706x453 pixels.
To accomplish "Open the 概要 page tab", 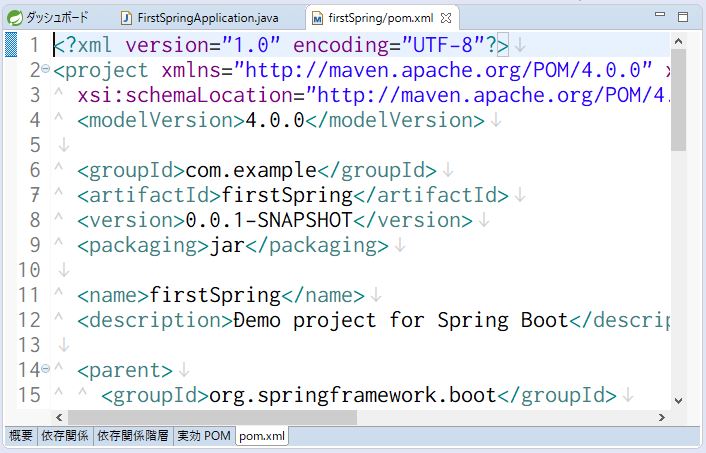I will pyautogui.click(x=21, y=435).
